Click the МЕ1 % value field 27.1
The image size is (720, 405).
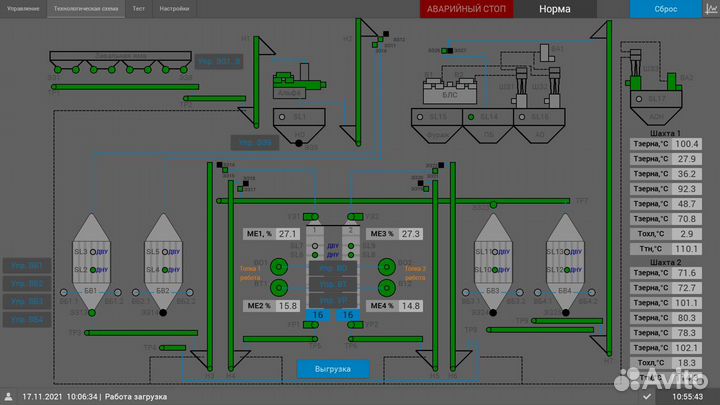click(x=288, y=234)
